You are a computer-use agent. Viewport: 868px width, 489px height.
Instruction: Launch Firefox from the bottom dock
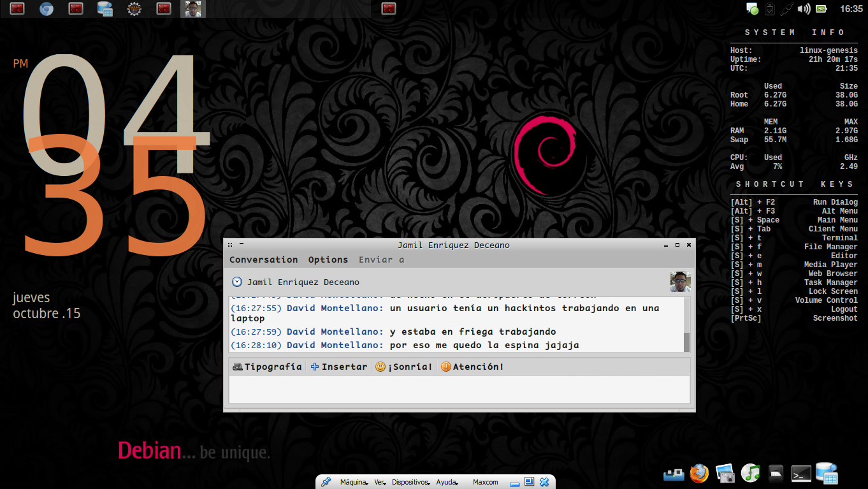click(x=698, y=472)
